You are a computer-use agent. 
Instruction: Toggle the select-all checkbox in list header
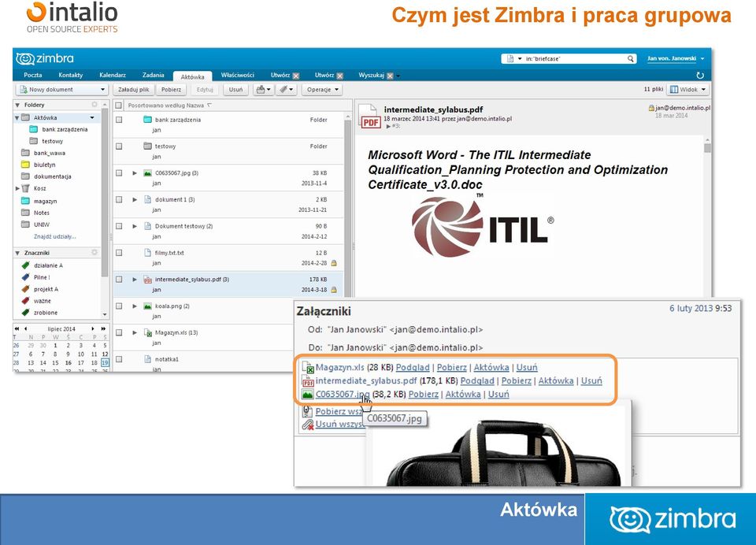tap(119, 106)
